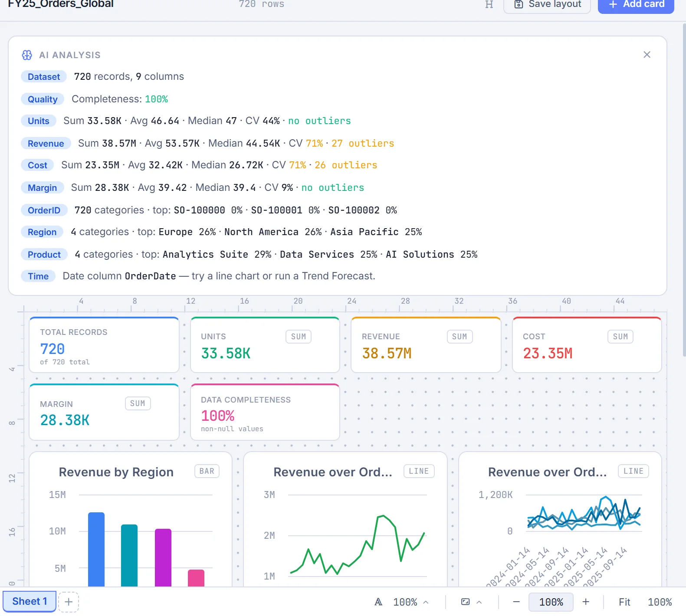Zoom out with the minus button
686x616 pixels.
[x=516, y=602]
